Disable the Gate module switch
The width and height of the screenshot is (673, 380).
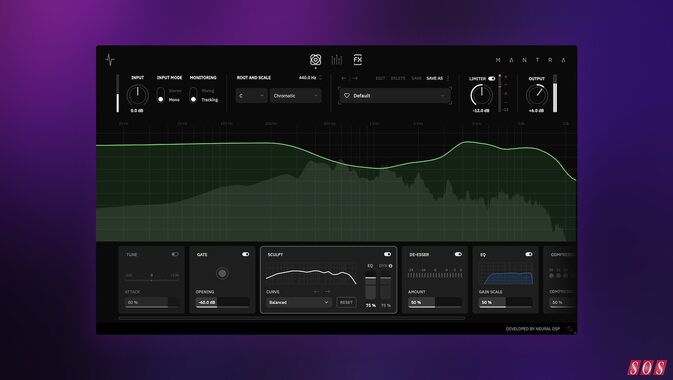click(245, 254)
